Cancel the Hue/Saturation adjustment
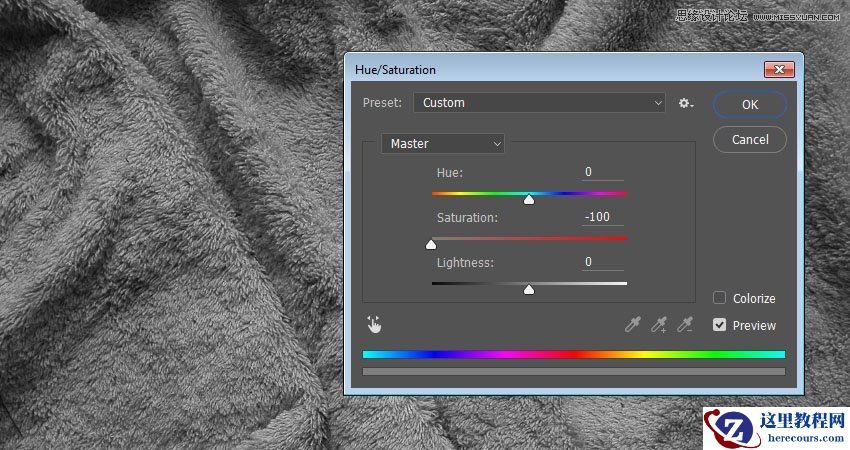The image size is (850, 450). (749, 140)
